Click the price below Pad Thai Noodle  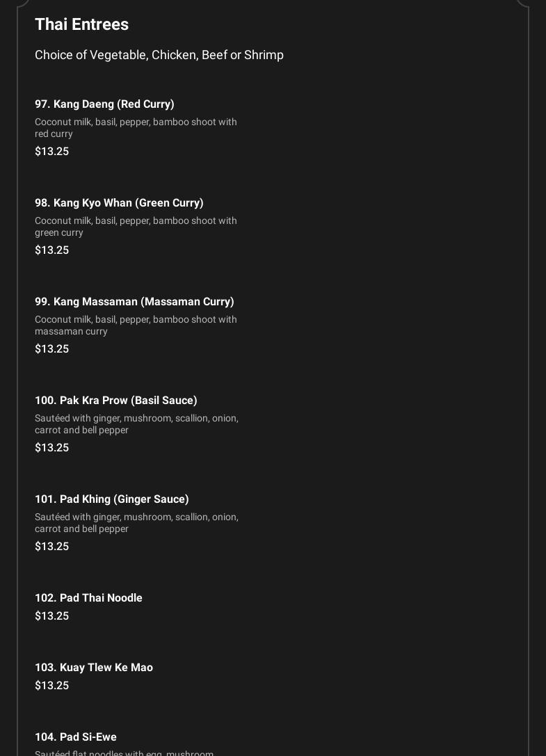pos(51,616)
